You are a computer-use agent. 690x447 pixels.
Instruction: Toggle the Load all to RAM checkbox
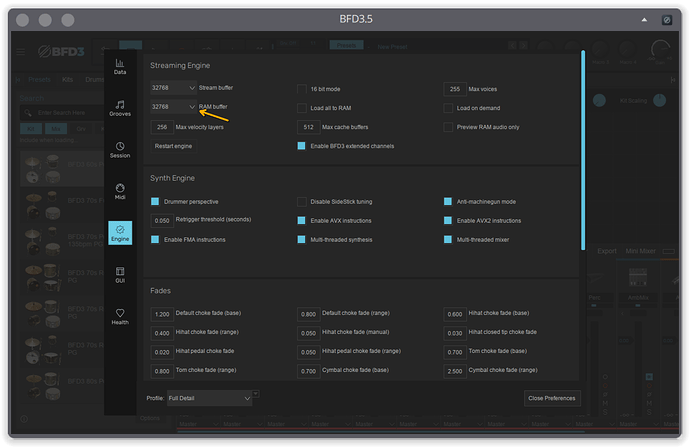(302, 108)
